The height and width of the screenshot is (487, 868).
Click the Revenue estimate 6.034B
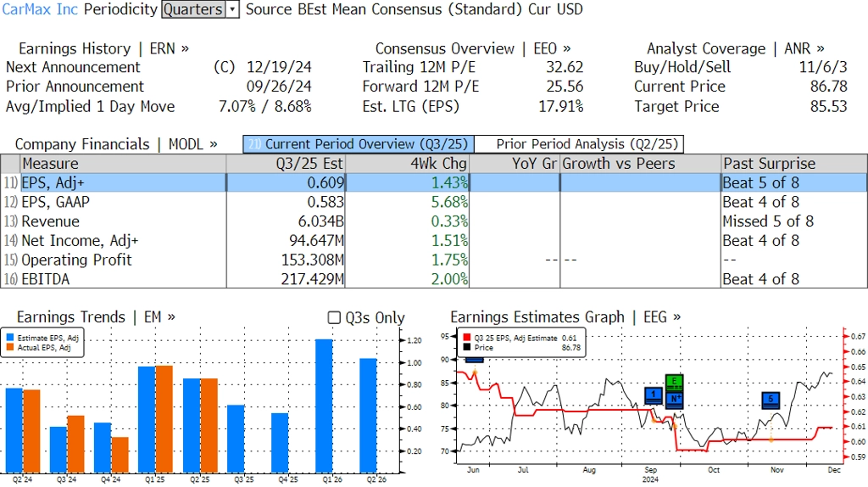[321, 221]
